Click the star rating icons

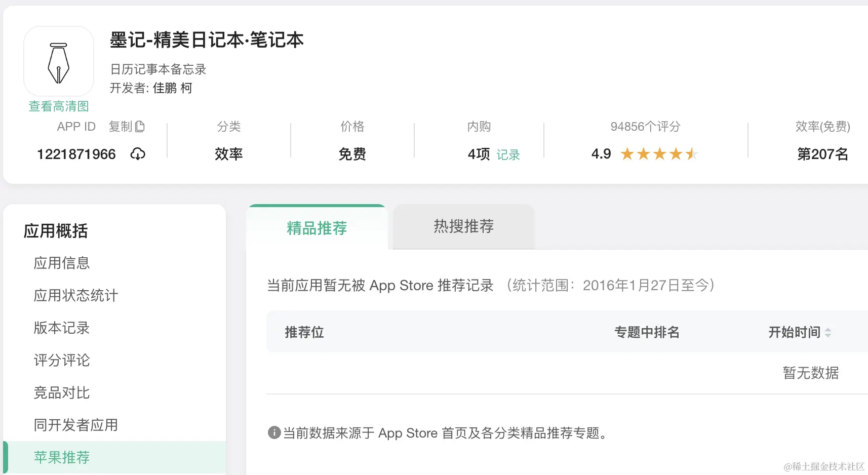(x=659, y=154)
